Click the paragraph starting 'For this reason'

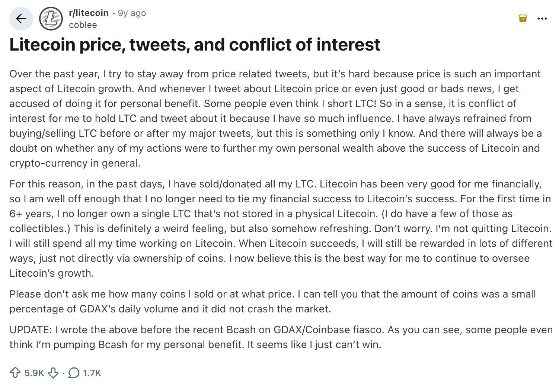coord(281,228)
